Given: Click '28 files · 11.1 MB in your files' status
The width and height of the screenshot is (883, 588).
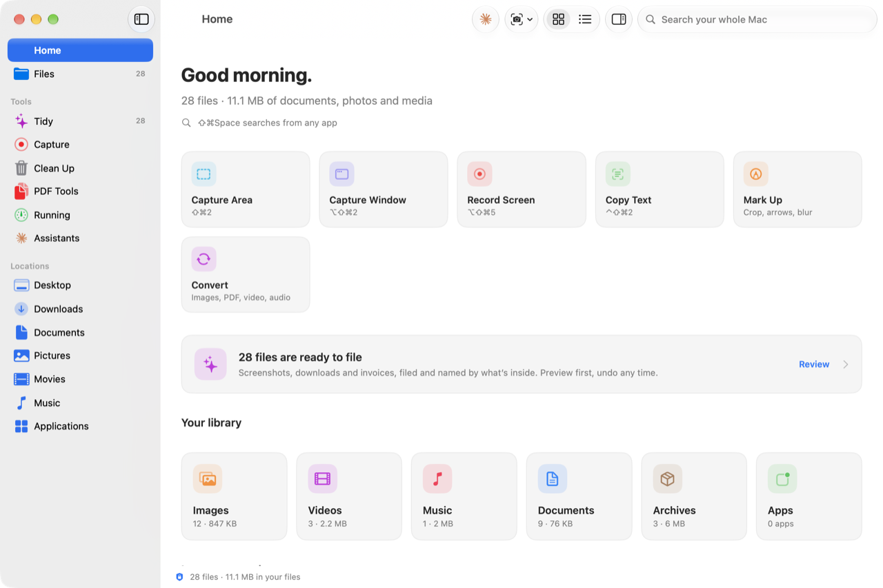Looking at the screenshot, I should click(245, 577).
